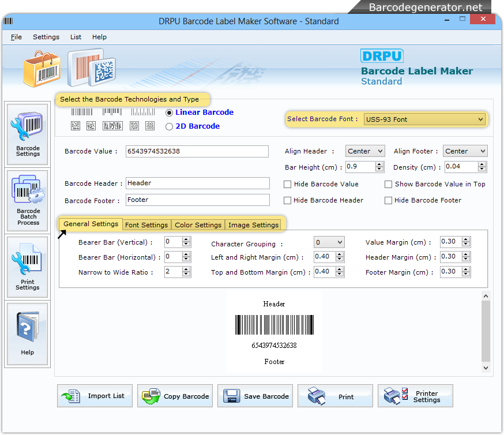Click the first linear barcode sample icon
Viewport: 504px width, 435px height.
point(82,112)
